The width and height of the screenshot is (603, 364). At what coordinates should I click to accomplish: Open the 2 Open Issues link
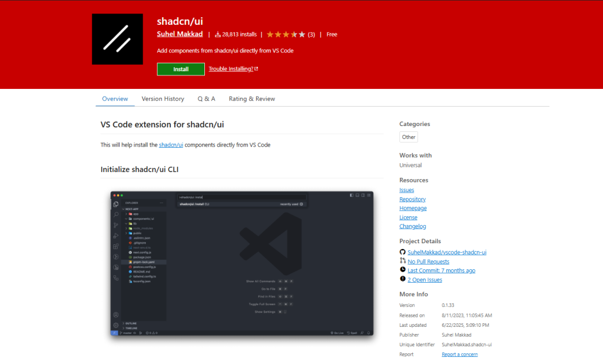pyautogui.click(x=425, y=280)
